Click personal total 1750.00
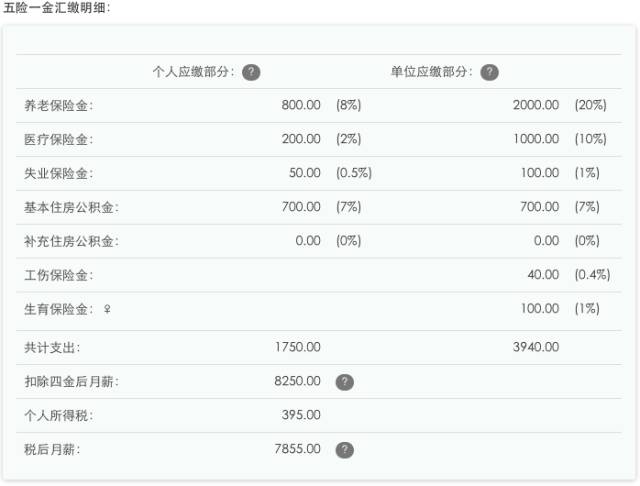This screenshot has width=640, height=486. point(298,347)
